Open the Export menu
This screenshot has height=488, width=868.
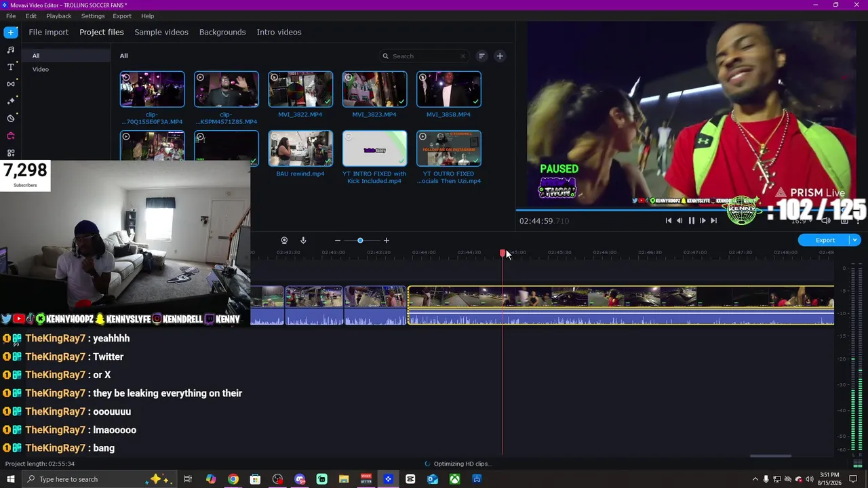point(122,16)
